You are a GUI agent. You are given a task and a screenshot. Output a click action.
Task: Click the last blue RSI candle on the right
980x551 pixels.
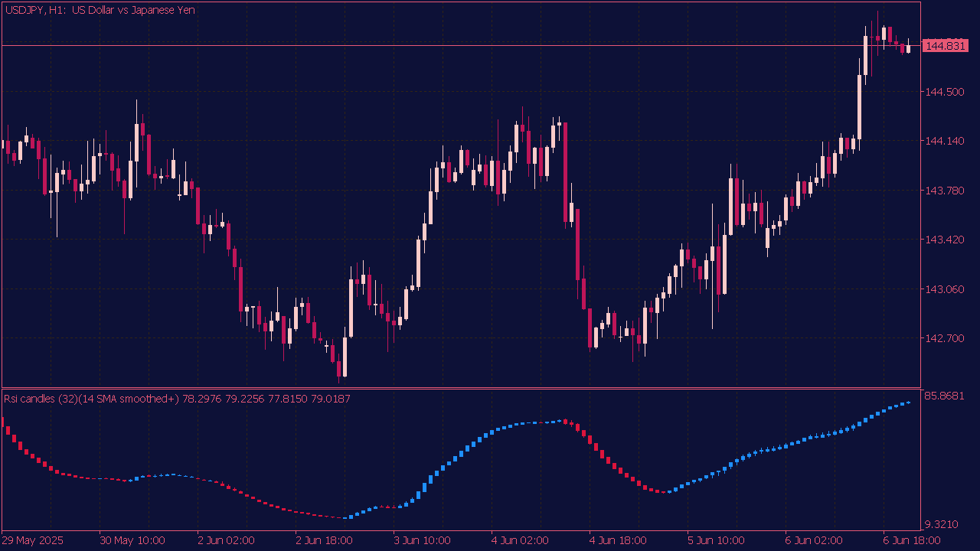(909, 403)
